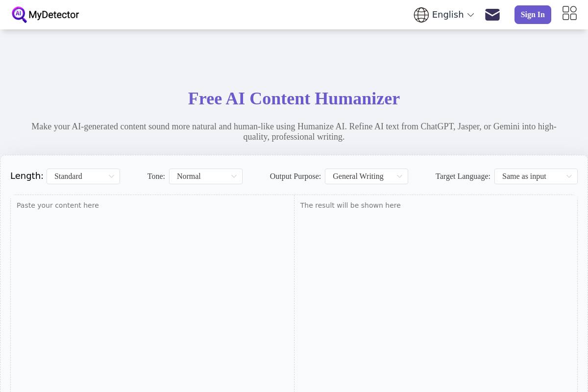Click the Free AI Content Humanizer heading
This screenshot has height=392, width=588.
click(x=294, y=98)
